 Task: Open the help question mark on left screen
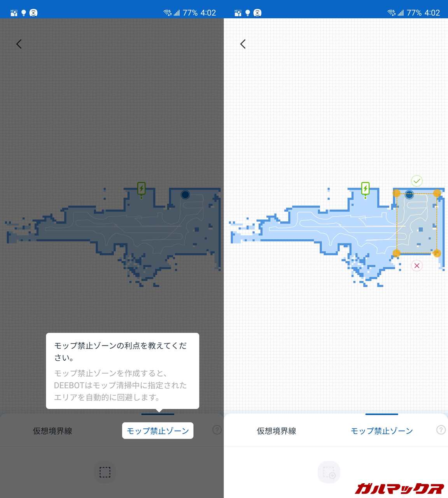click(217, 430)
